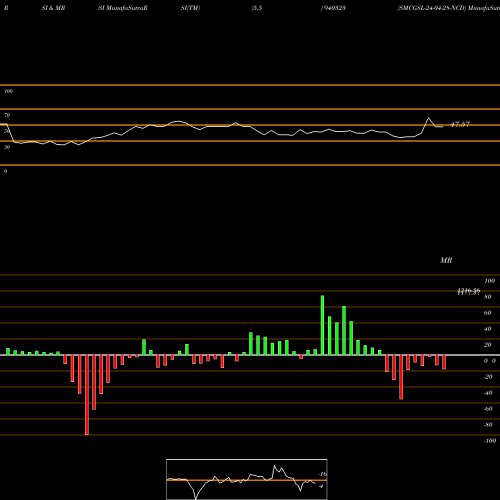Image resolution: width=500 pixels, height=500 pixels.
Task: Click the 'MR' panel label
Action: (x=446, y=260)
